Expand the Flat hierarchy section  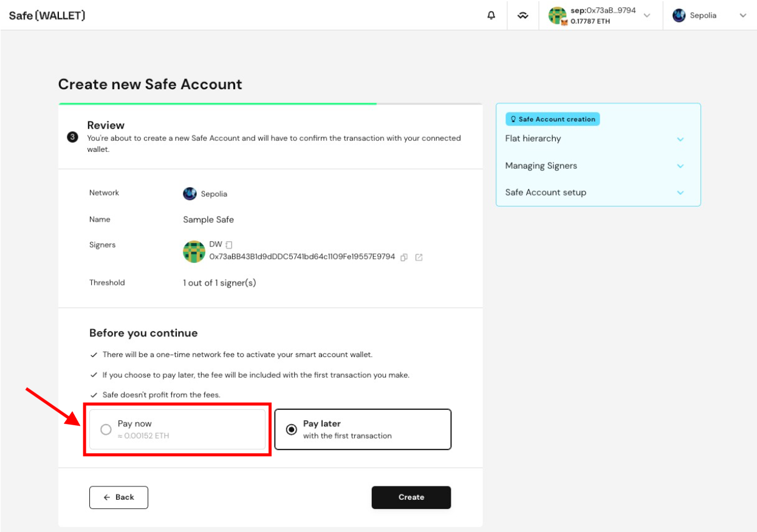[598, 139]
